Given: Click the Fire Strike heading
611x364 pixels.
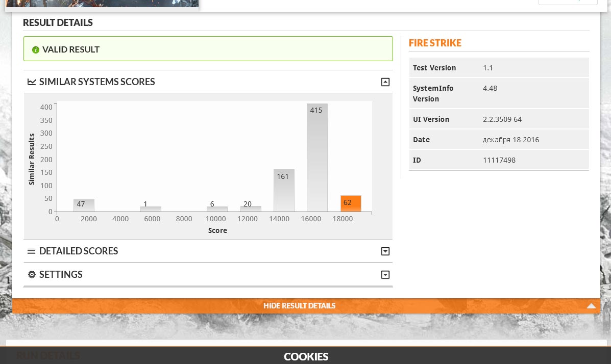Looking at the screenshot, I should [x=435, y=43].
